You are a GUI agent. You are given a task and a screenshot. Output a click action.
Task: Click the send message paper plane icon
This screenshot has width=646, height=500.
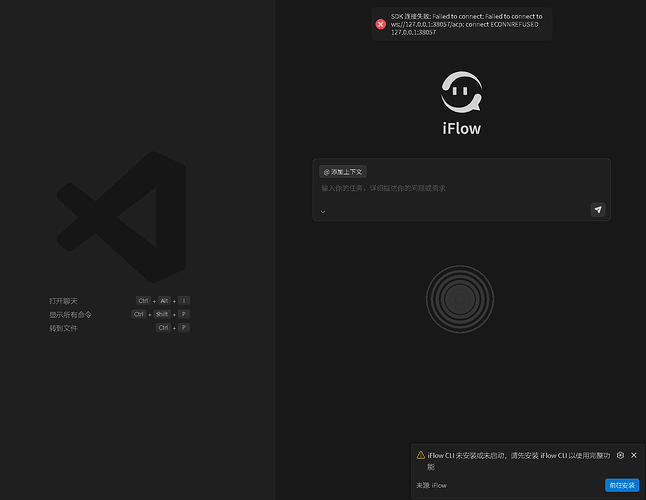pyautogui.click(x=597, y=209)
